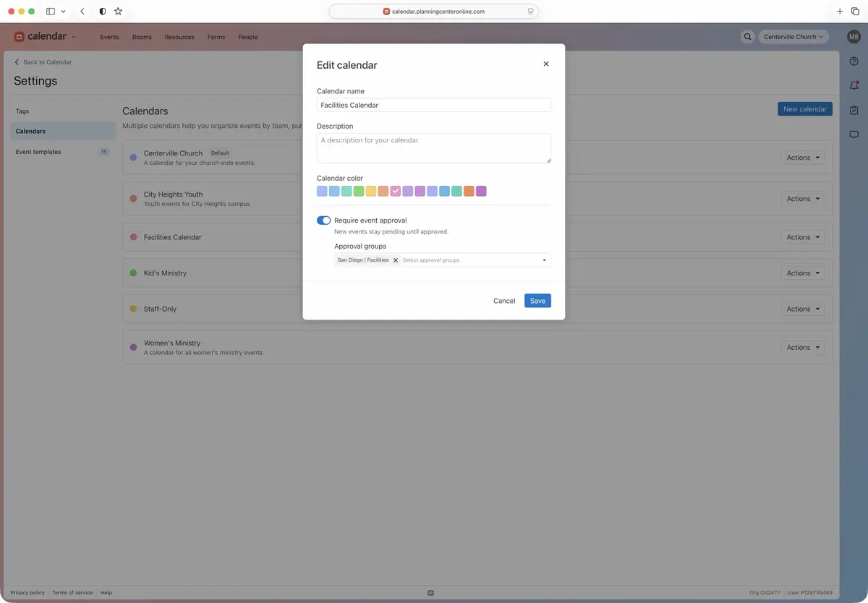
Task: Pick the last dark purple color swatch
Action: click(x=482, y=192)
